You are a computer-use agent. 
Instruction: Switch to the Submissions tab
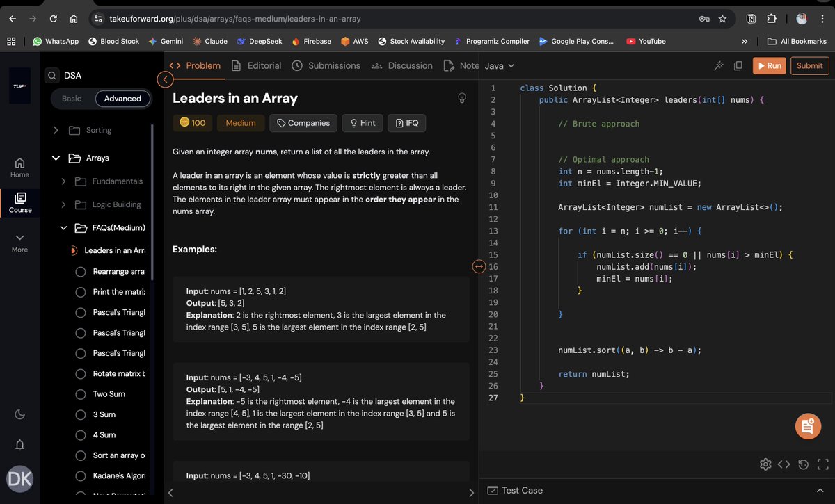(326, 65)
